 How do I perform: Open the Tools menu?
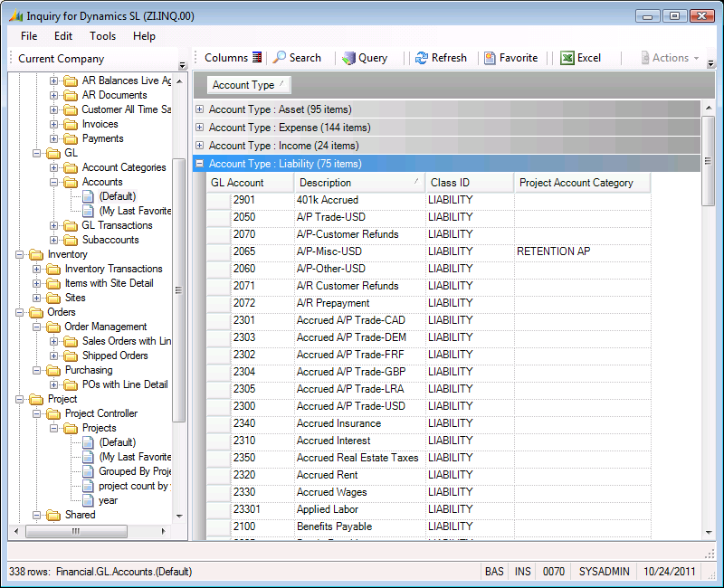tap(102, 36)
